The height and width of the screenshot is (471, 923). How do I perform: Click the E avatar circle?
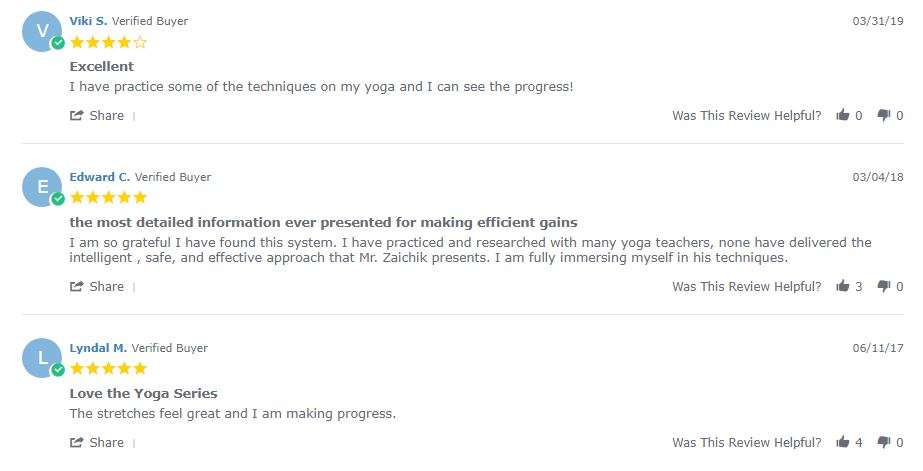pyautogui.click(x=42, y=187)
